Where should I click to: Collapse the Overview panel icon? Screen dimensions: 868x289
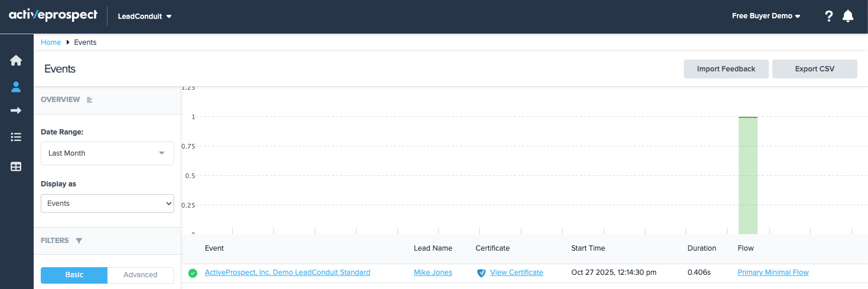(90, 100)
